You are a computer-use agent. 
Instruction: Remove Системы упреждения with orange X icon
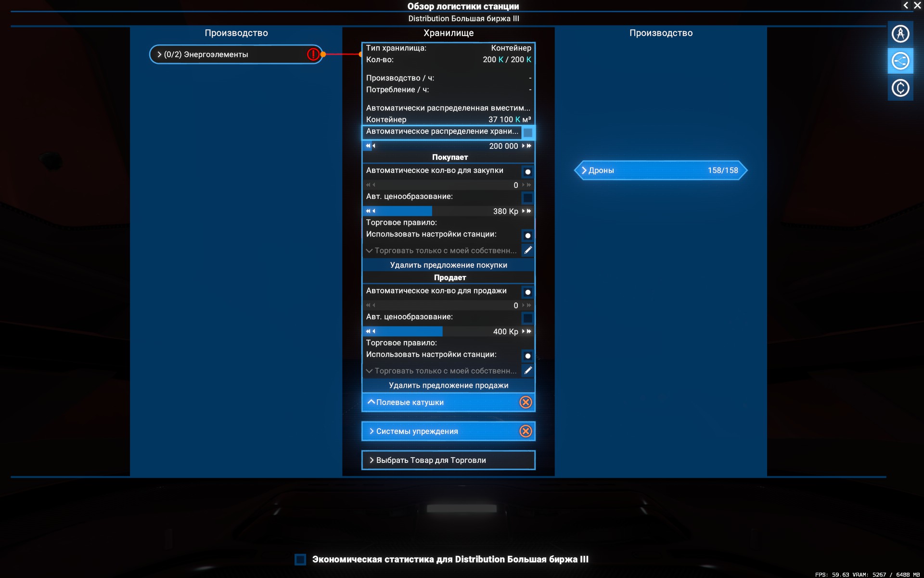click(x=526, y=431)
